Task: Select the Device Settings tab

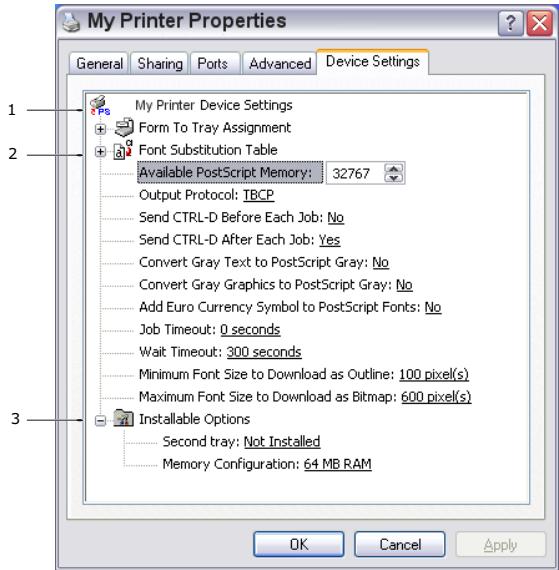Action: pyautogui.click(x=373, y=61)
